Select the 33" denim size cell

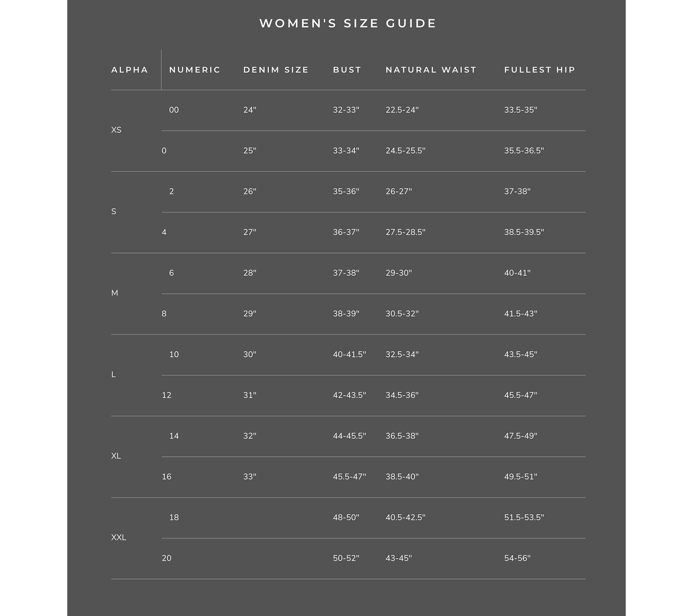249,477
